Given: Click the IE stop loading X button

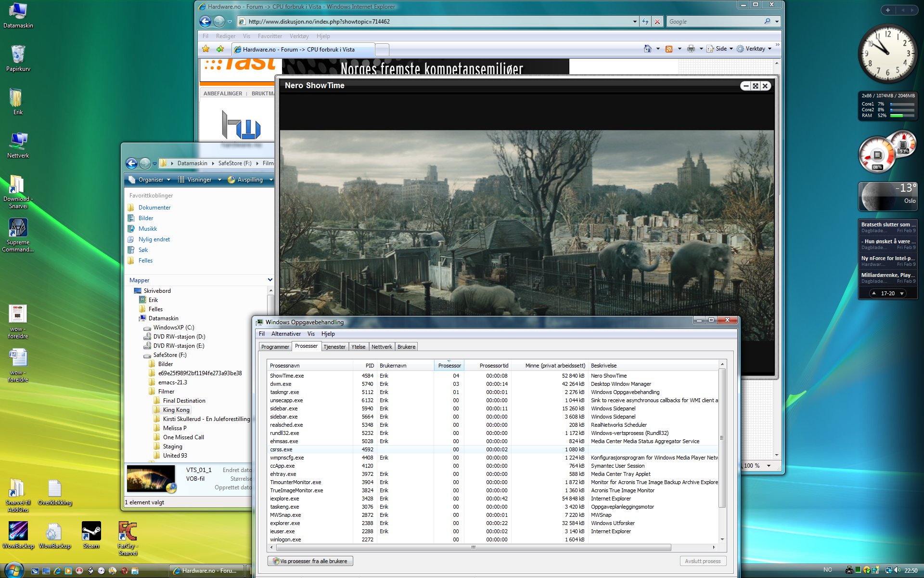Looking at the screenshot, I should pos(657,22).
